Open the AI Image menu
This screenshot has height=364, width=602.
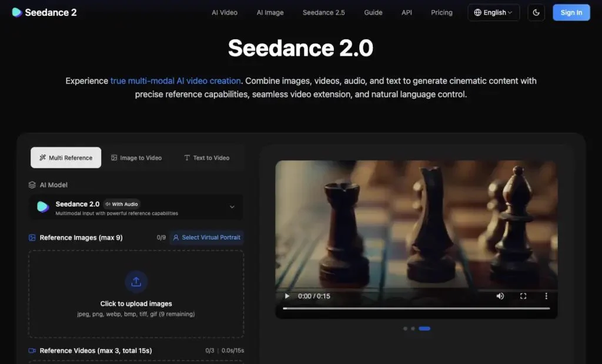(270, 13)
